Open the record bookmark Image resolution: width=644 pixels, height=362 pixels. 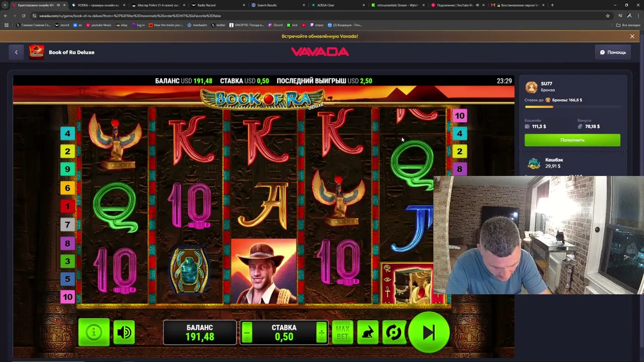click(x=62, y=25)
